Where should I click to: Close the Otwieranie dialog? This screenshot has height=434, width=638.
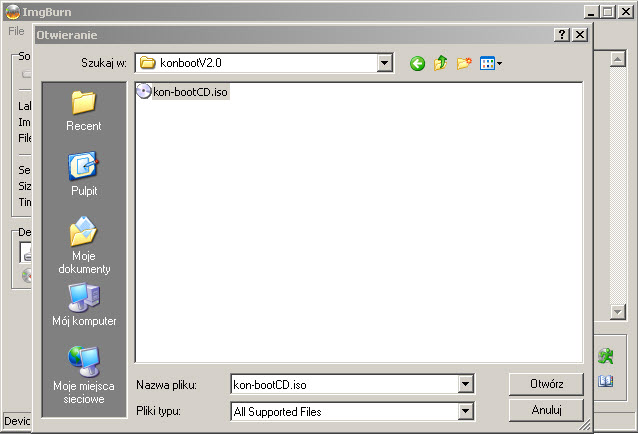pyautogui.click(x=580, y=35)
